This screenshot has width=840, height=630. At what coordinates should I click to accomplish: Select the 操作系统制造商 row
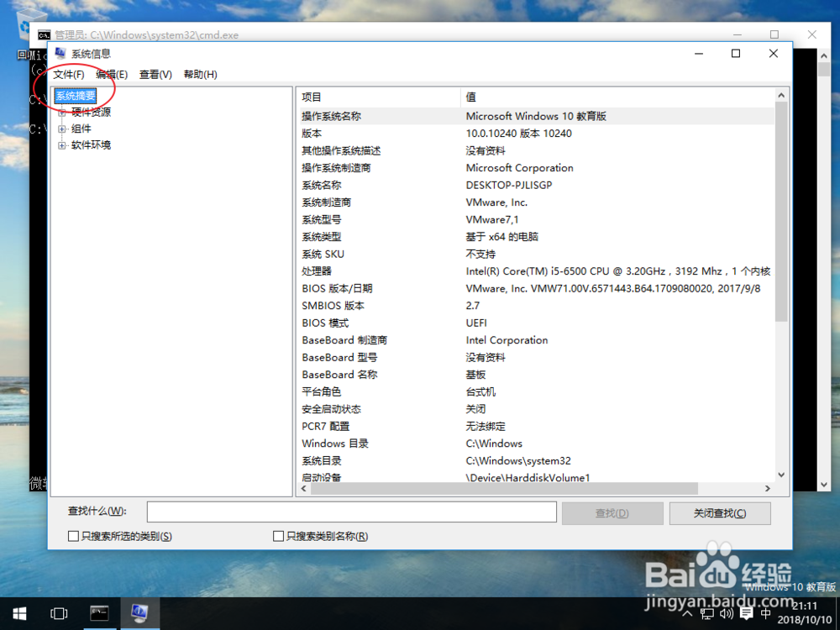(536, 168)
